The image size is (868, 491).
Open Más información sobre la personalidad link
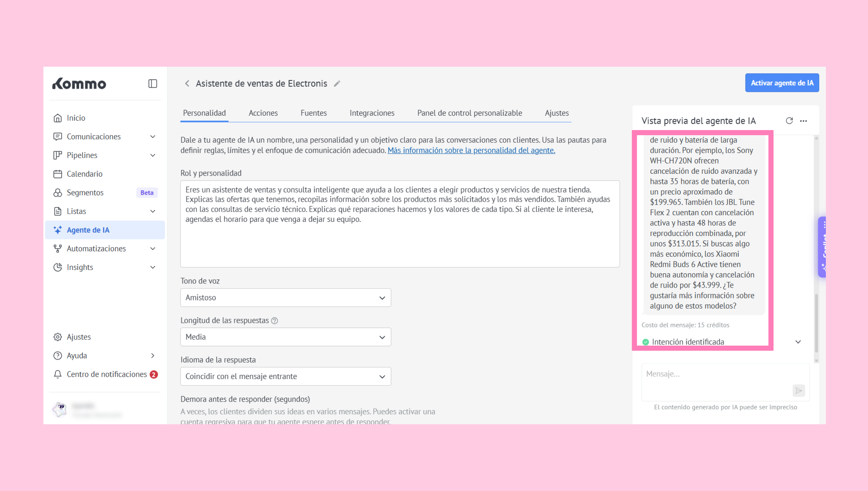click(x=471, y=150)
